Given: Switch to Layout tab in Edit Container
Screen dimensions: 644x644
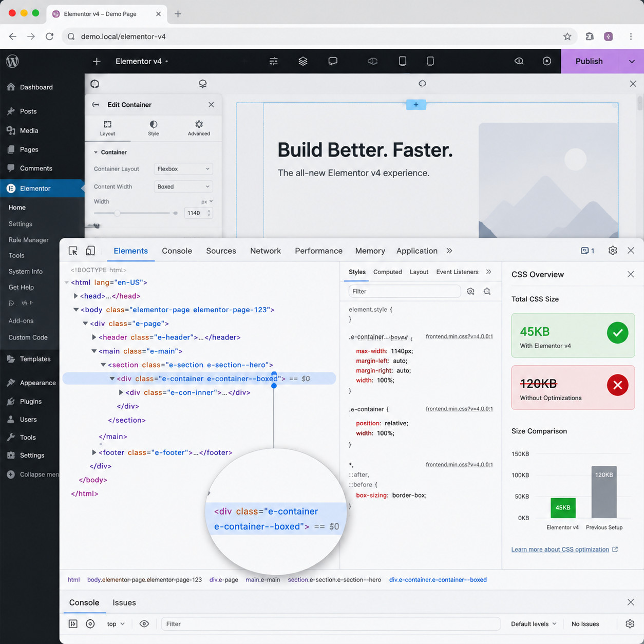Looking at the screenshot, I should tap(107, 128).
